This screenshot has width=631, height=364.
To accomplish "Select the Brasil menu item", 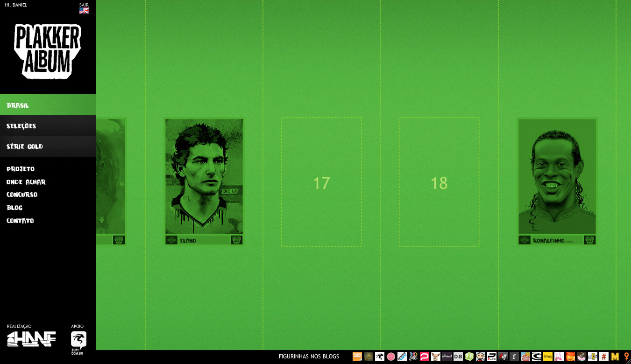I will tap(48, 105).
